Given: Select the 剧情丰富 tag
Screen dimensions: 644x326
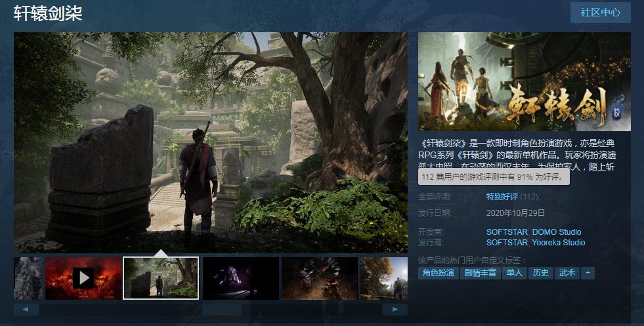Looking at the screenshot, I should click(x=481, y=273).
